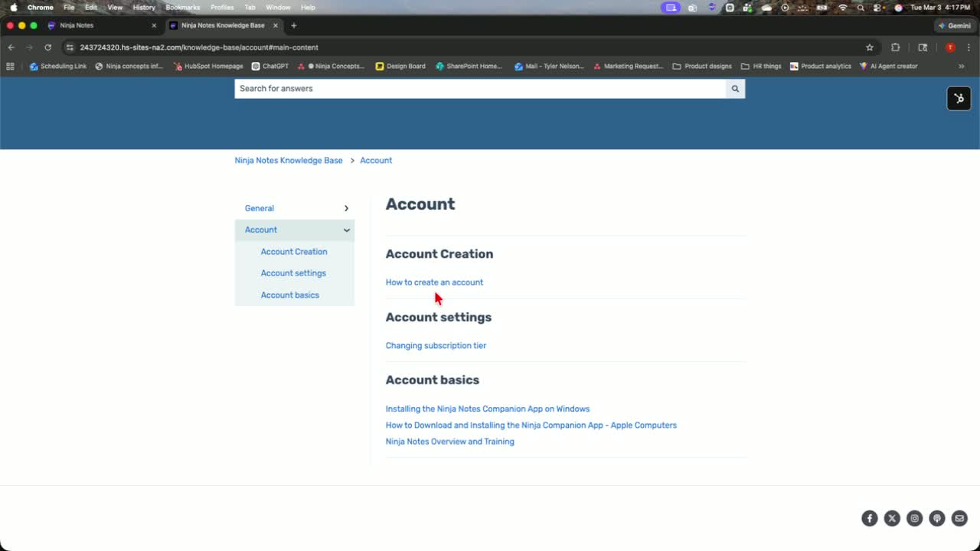Open the Apple menu
The image size is (980, 551).
pos(13,7)
